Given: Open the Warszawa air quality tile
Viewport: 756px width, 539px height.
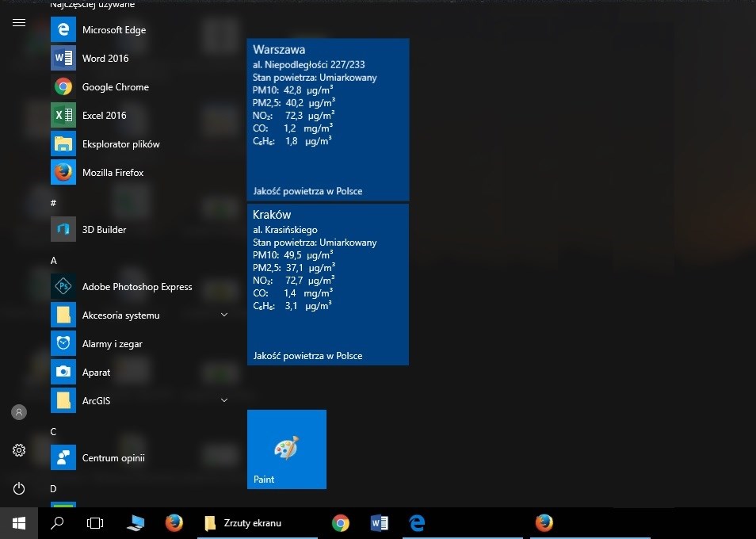Looking at the screenshot, I should [328, 120].
